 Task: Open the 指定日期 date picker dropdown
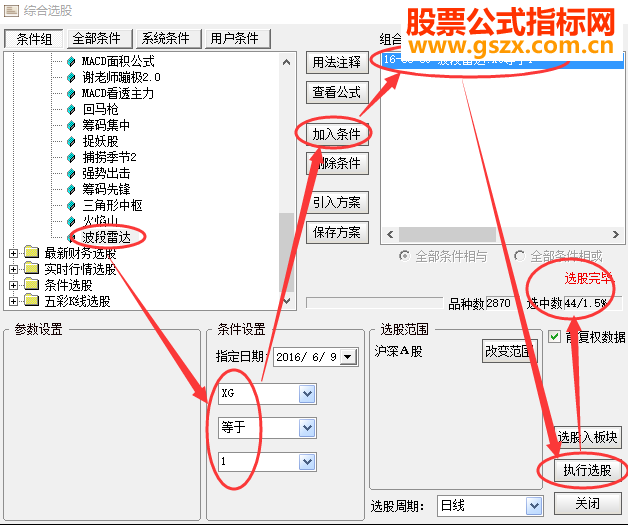click(x=348, y=356)
